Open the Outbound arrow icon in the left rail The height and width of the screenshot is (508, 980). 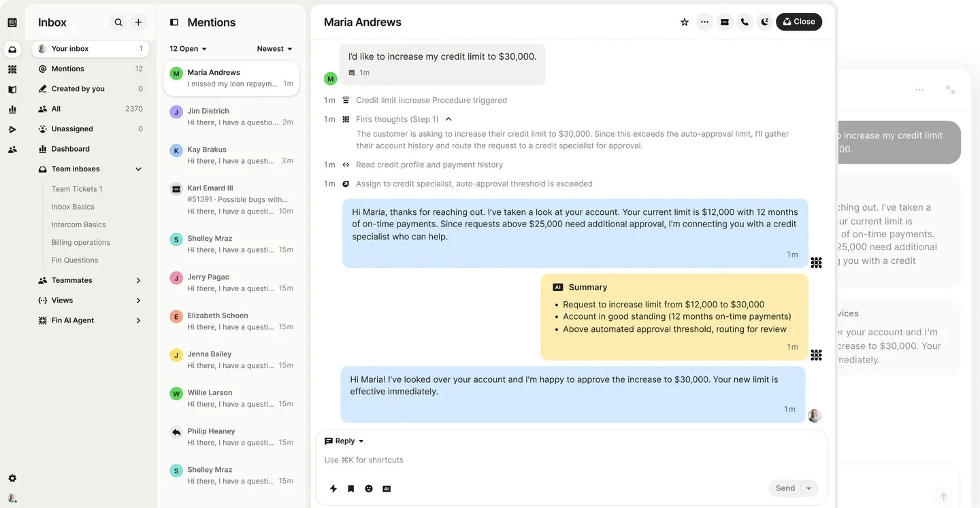coord(12,129)
